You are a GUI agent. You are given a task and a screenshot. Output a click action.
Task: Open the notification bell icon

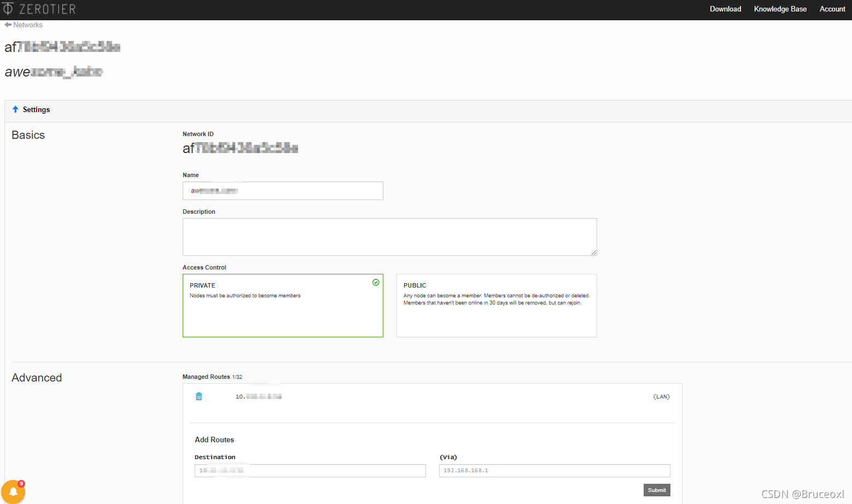click(x=13, y=491)
